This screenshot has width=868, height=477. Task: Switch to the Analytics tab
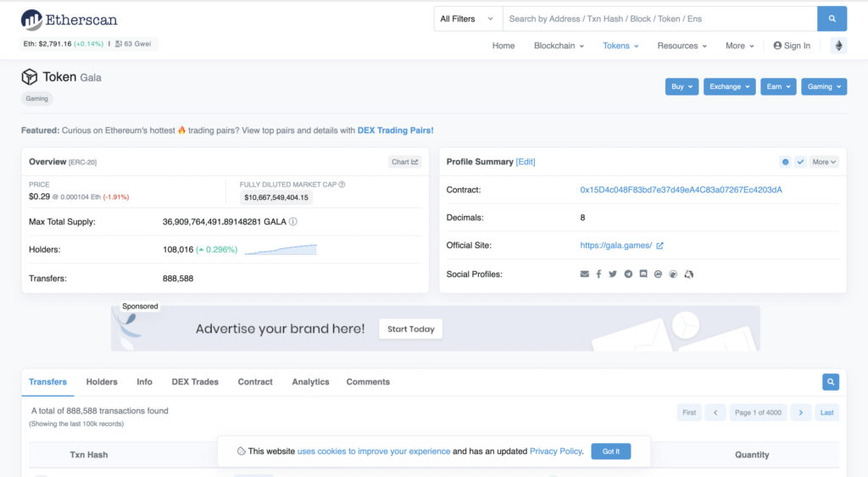(310, 382)
